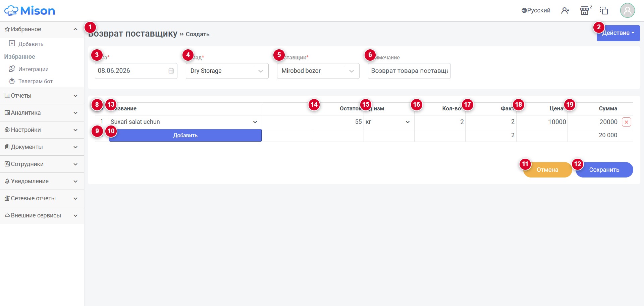Screen dimensions: 644x306
Task: Click the blue Добавить row button
Action: pos(185,135)
